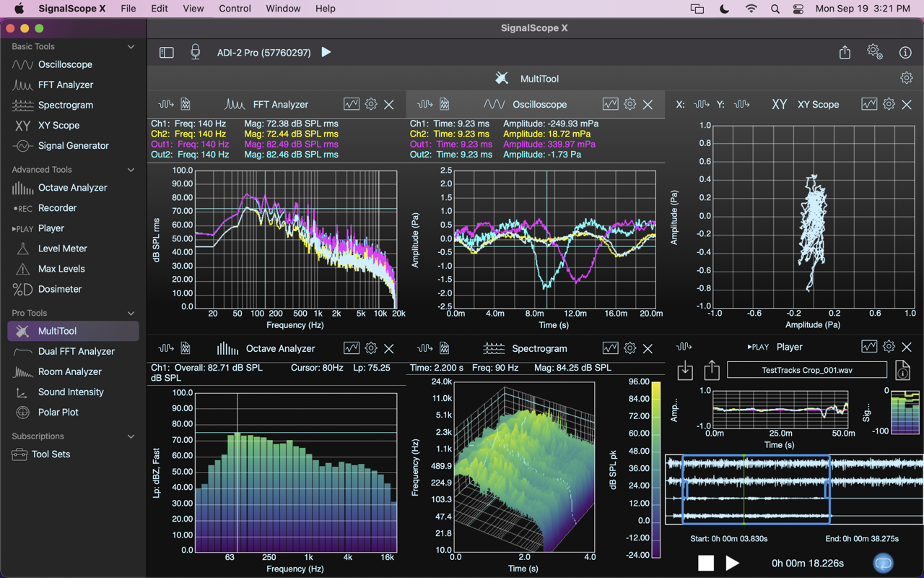Toggle the sidebar visibility

click(x=167, y=52)
